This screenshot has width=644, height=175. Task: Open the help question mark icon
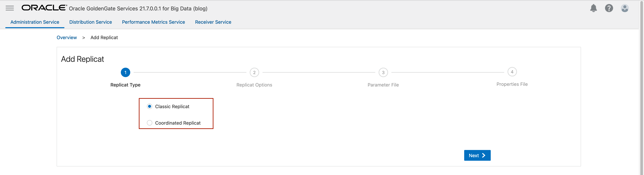pyautogui.click(x=609, y=8)
